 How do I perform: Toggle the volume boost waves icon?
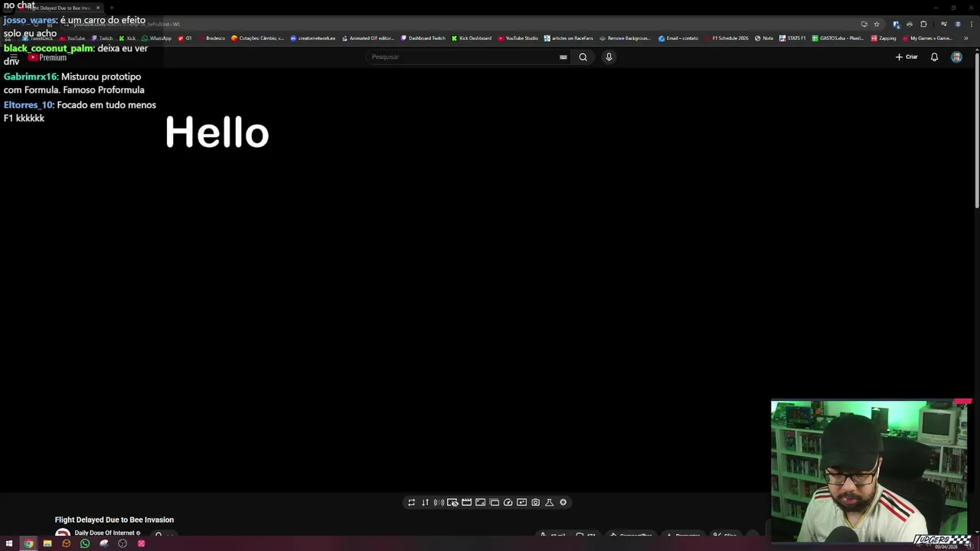point(439,502)
